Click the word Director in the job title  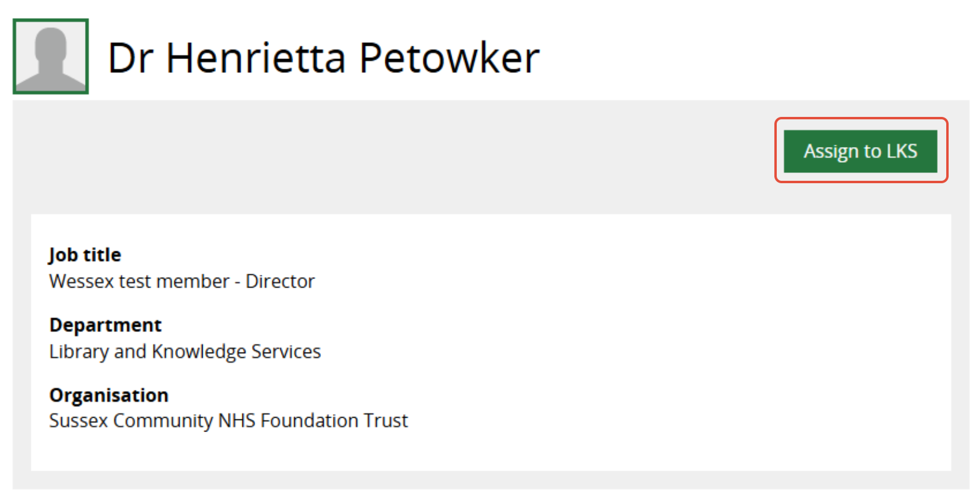pyautogui.click(x=280, y=281)
